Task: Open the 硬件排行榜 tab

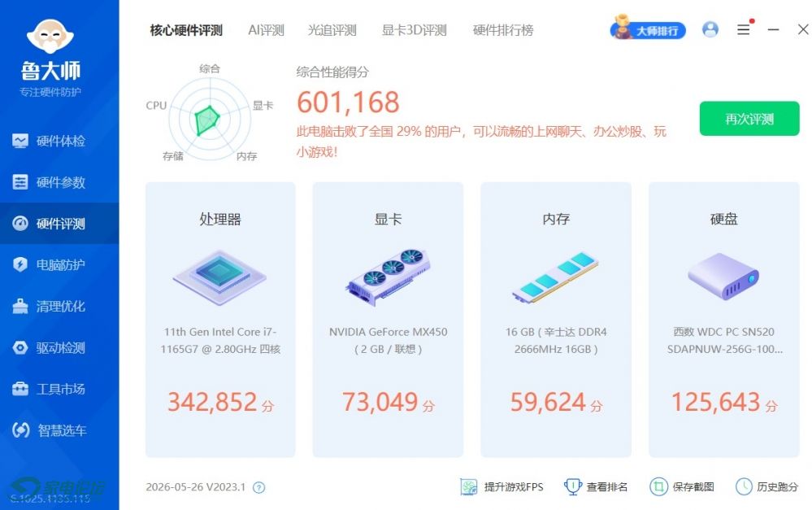Action: 503,31
